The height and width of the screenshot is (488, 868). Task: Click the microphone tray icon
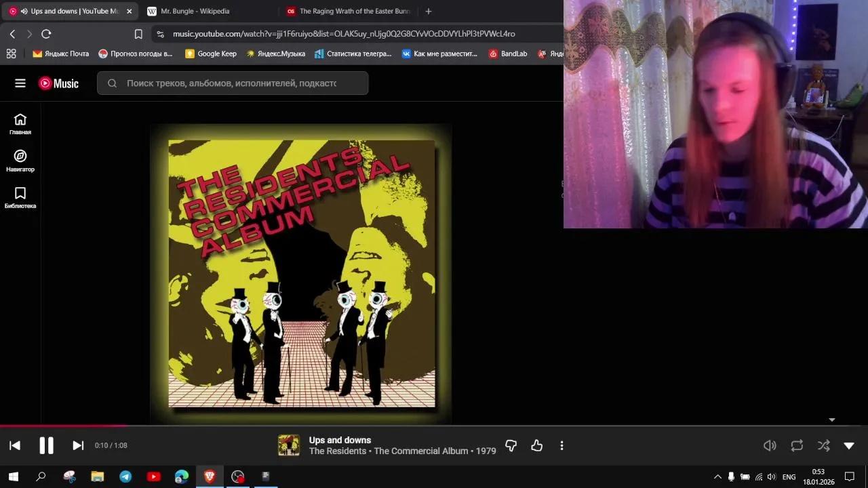tap(731, 476)
